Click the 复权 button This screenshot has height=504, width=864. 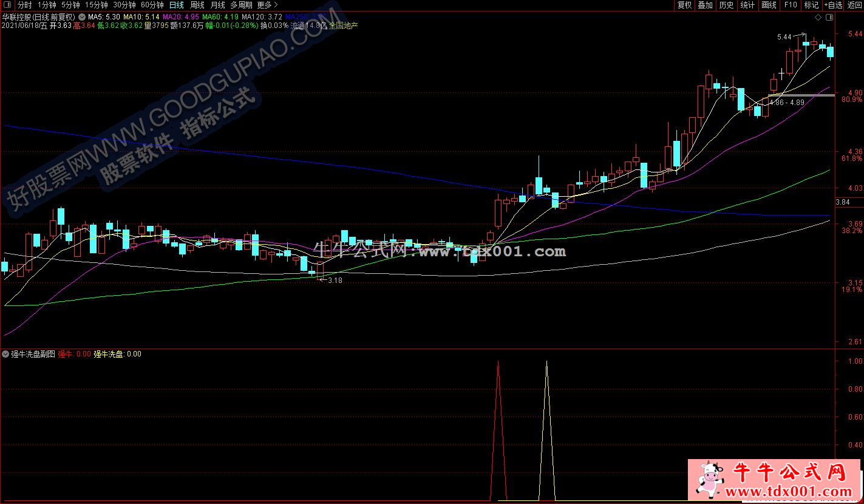point(684,5)
